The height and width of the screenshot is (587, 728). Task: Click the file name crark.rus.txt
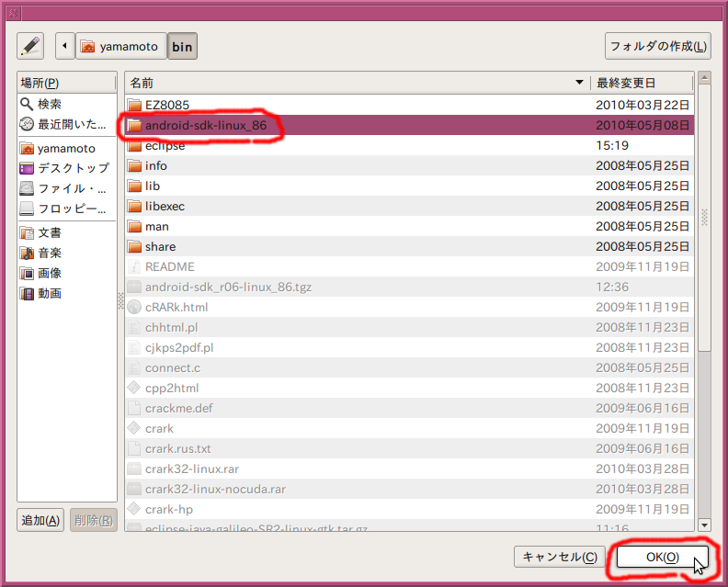(177, 448)
